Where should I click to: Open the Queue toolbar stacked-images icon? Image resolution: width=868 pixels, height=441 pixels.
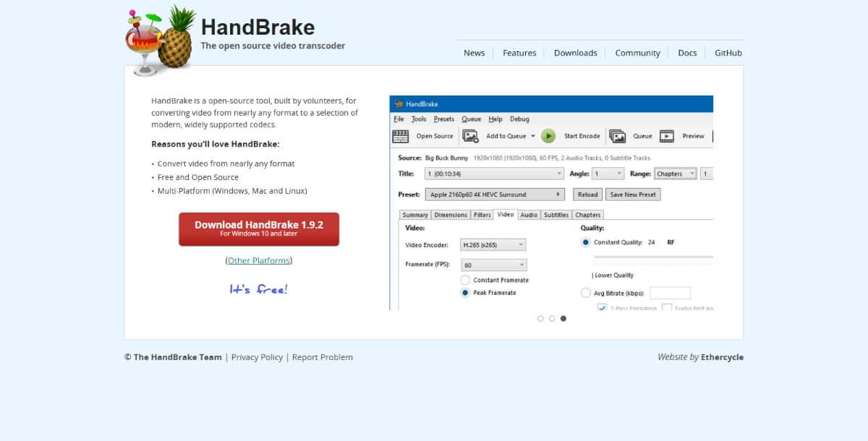pyautogui.click(x=617, y=136)
